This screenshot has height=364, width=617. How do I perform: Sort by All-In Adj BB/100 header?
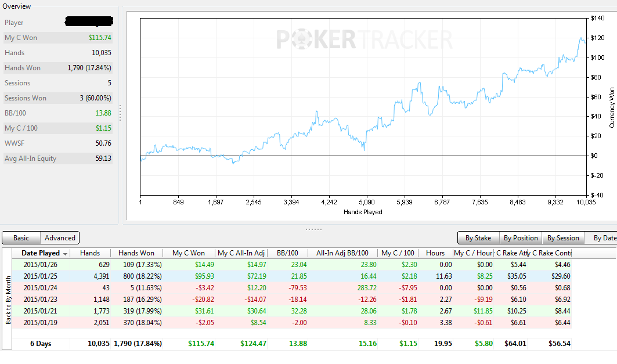pos(342,253)
